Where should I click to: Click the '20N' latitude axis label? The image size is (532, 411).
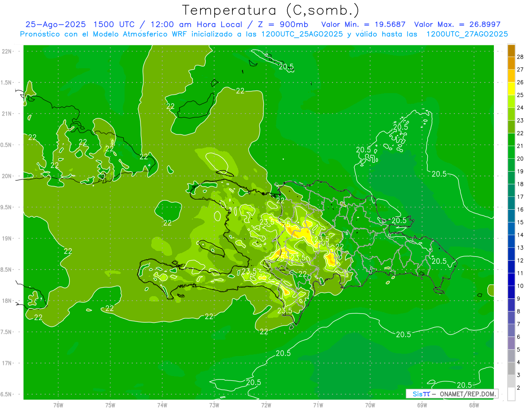tap(8, 176)
